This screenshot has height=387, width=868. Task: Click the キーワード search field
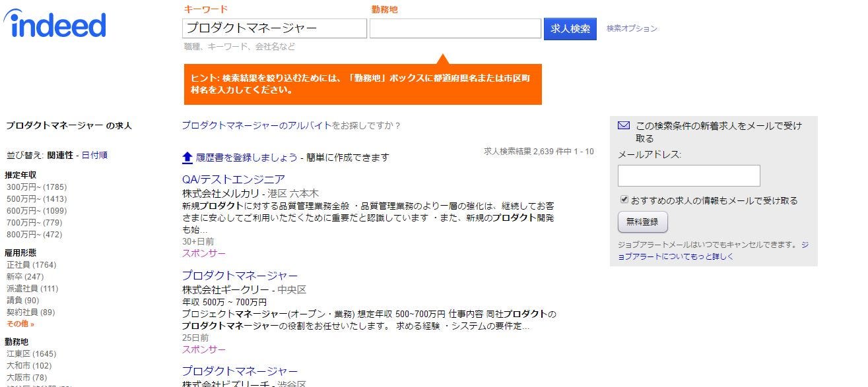click(x=275, y=28)
